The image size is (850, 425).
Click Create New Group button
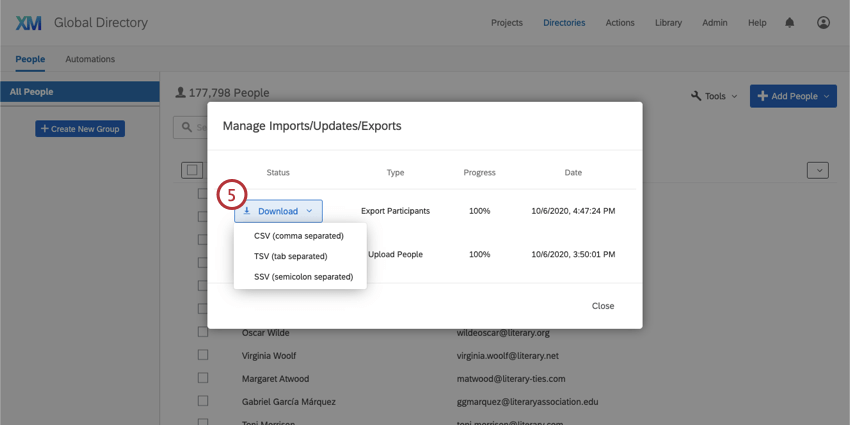click(x=80, y=129)
